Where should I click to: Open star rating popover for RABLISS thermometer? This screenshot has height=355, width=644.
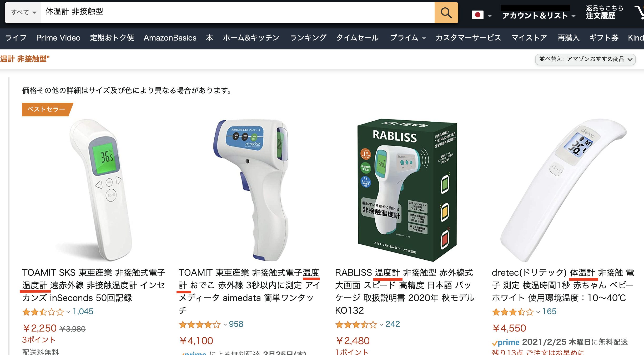click(x=359, y=324)
